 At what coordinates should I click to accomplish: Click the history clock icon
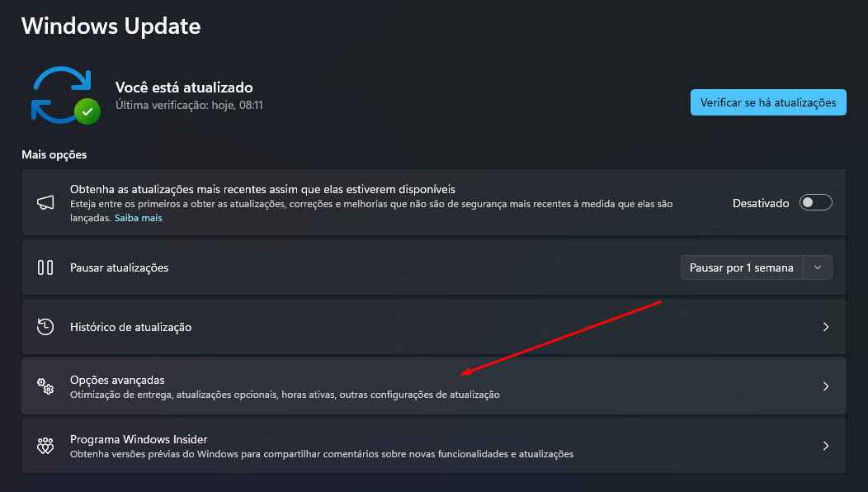point(45,327)
